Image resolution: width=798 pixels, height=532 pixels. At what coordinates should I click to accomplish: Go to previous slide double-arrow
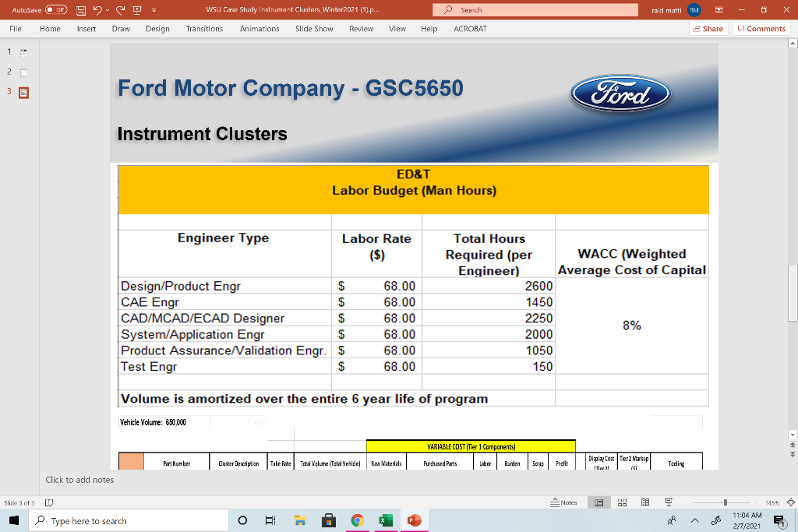point(793,445)
